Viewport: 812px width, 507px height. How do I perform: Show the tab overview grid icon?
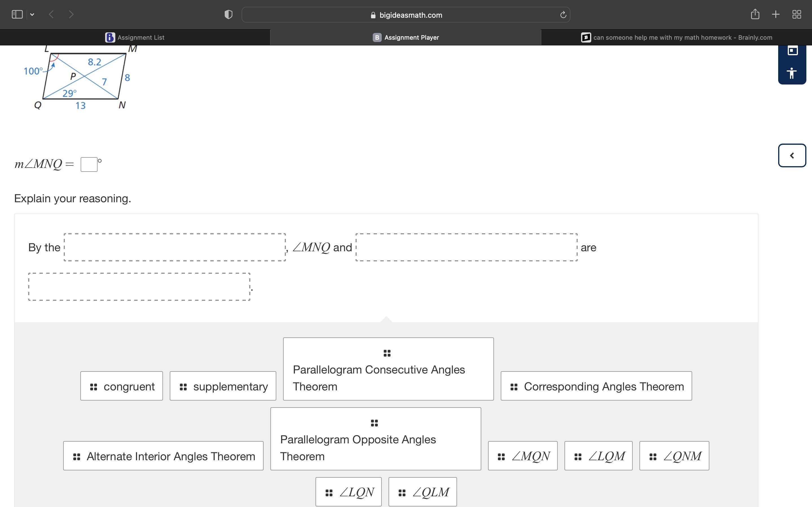point(796,14)
